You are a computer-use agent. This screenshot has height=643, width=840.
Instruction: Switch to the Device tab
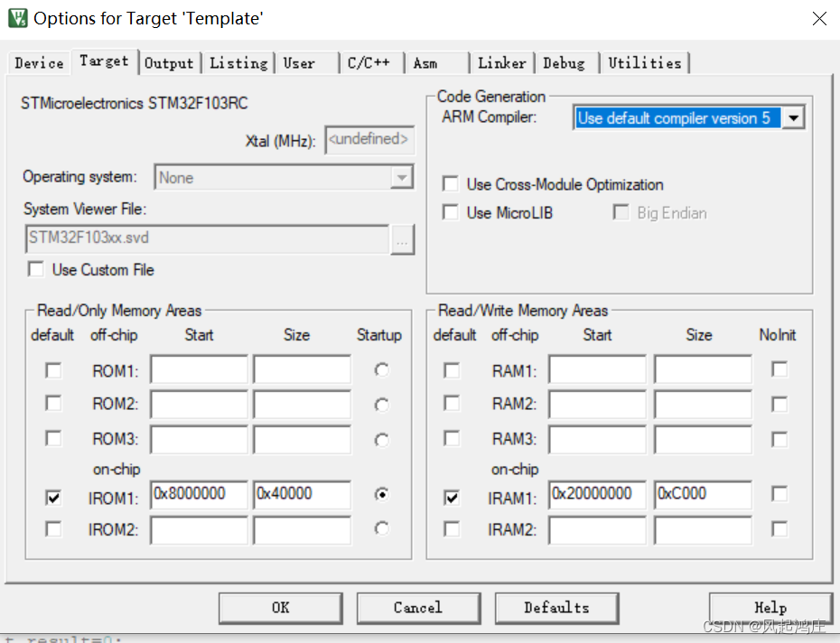pyautogui.click(x=38, y=62)
